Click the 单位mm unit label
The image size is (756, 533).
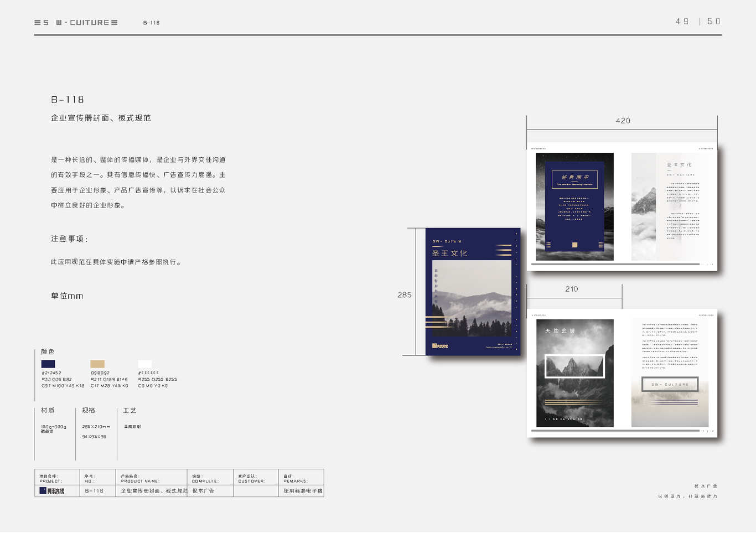(67, 296)
